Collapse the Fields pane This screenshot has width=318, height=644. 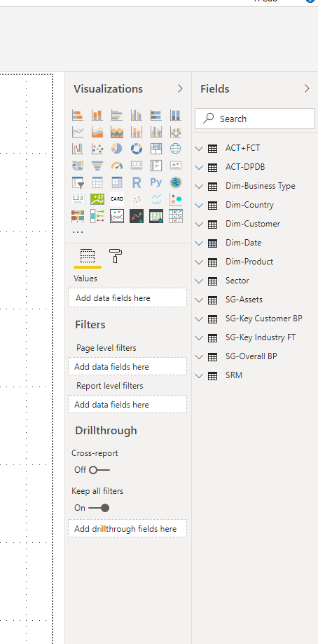307,88
